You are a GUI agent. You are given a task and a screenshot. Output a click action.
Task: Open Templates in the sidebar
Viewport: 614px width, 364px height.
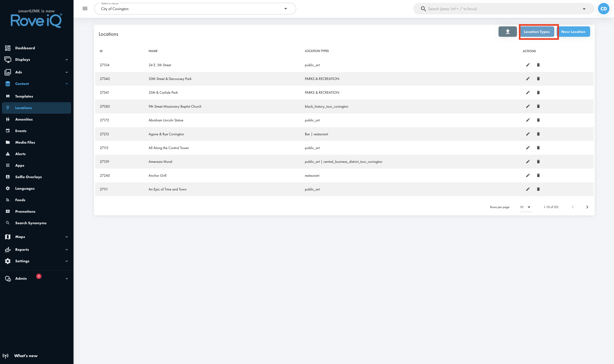pos(36,96)
